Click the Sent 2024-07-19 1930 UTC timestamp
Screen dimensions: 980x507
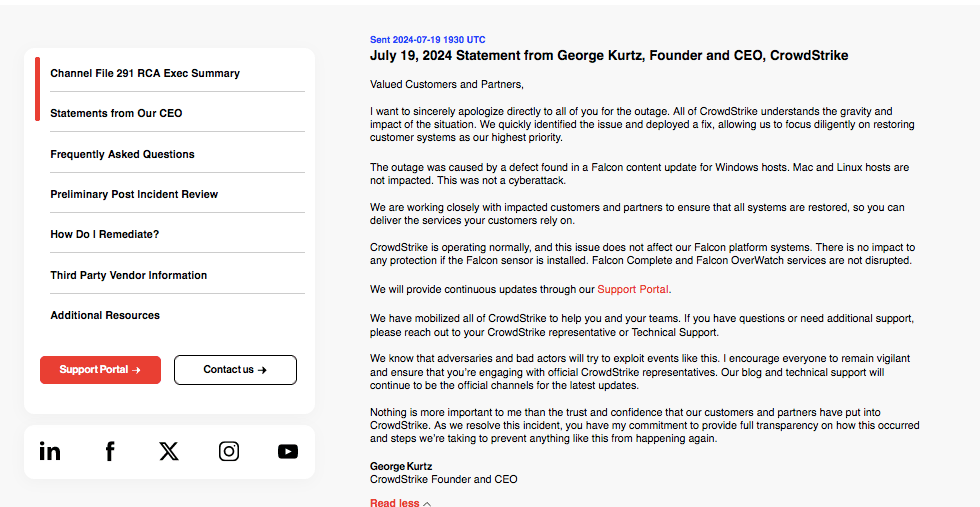pos(428,40)
